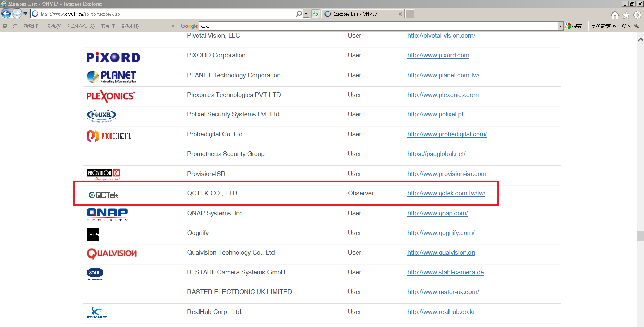Open the Google toolbar wrench settings
644x327 pixels.
pos(637,26)
